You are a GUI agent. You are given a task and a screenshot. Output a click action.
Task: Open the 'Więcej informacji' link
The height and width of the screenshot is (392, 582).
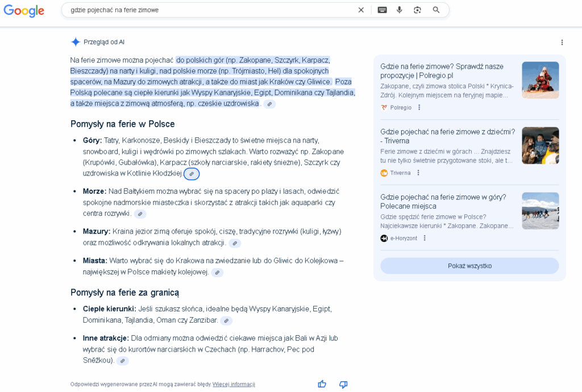pos(234,384)
